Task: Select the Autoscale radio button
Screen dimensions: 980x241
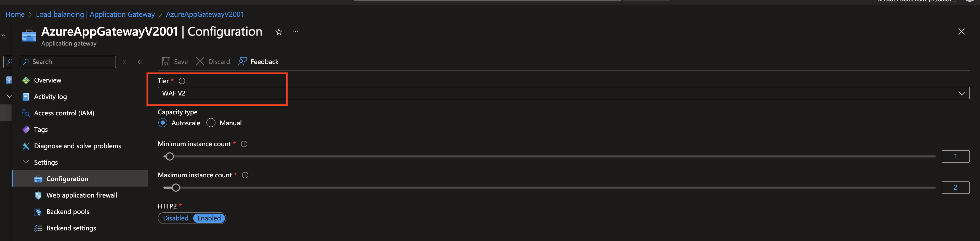Action: click(163, 123)
